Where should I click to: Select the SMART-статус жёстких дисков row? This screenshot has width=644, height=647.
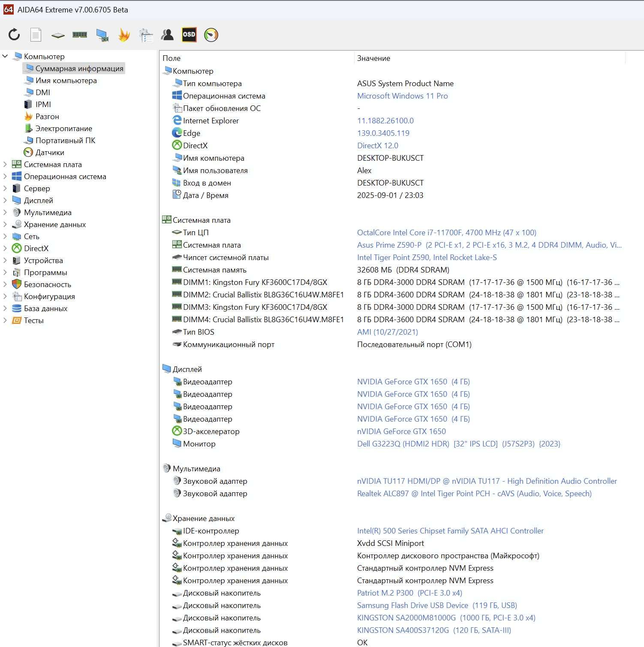pyautogui.click(x=392, y=642)
